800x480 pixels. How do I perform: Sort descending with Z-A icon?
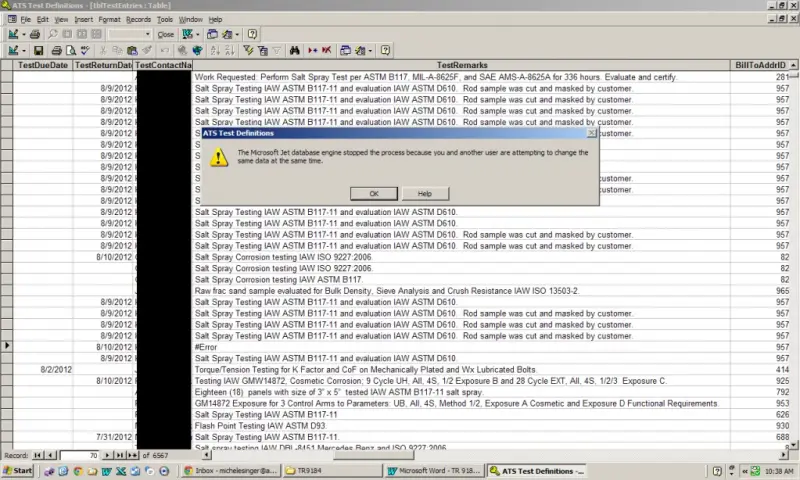[x=230, y=50]
